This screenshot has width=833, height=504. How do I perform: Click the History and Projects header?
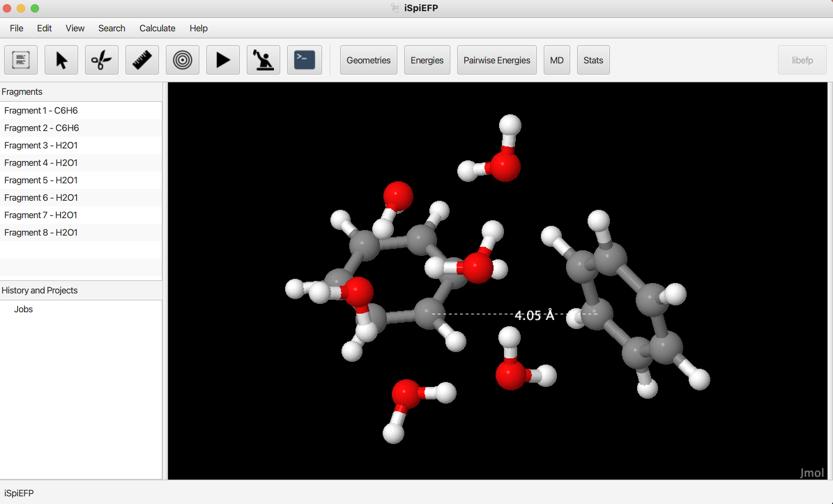(81, 290)
